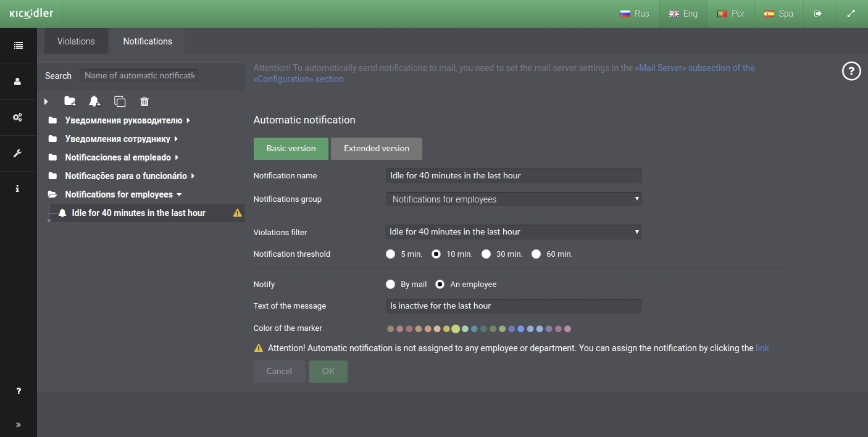
Task: Open the employees section user icon
Action: coord(18,81)
